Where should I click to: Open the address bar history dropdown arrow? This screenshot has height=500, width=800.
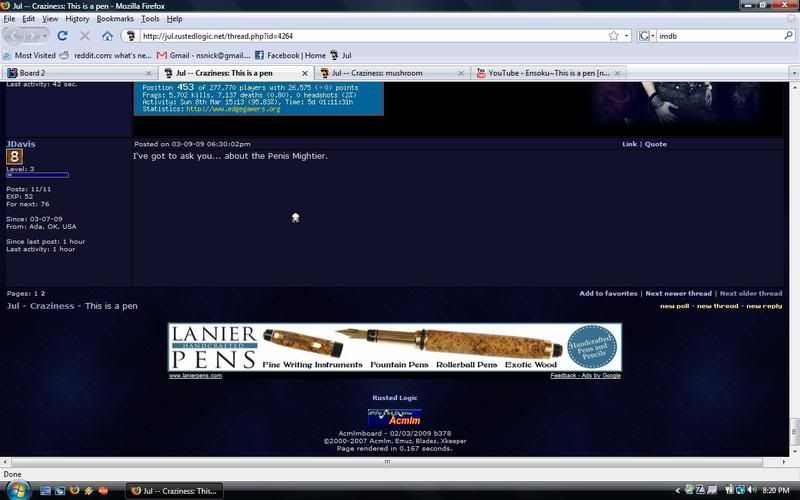click(627, 36)
